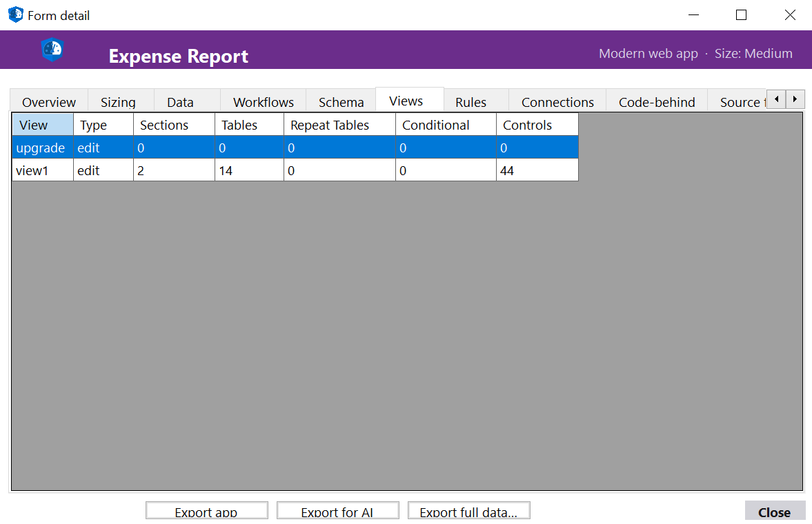The width and height of the screenshot is (812, 524).
Task: Select the view1 row in the table
Action: click(207, 170)
